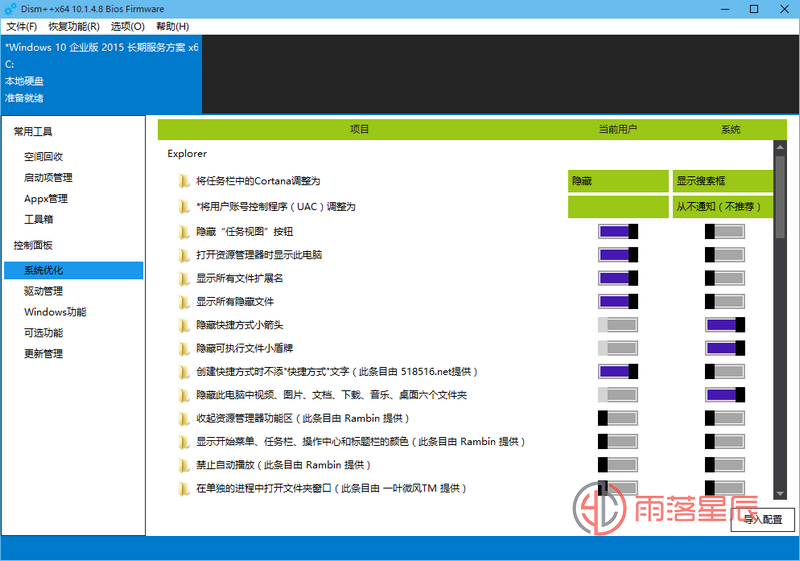Click the 当前用户 column header
Image resolution: width=800 pixels, height=561 pixels.
point(617,130)
